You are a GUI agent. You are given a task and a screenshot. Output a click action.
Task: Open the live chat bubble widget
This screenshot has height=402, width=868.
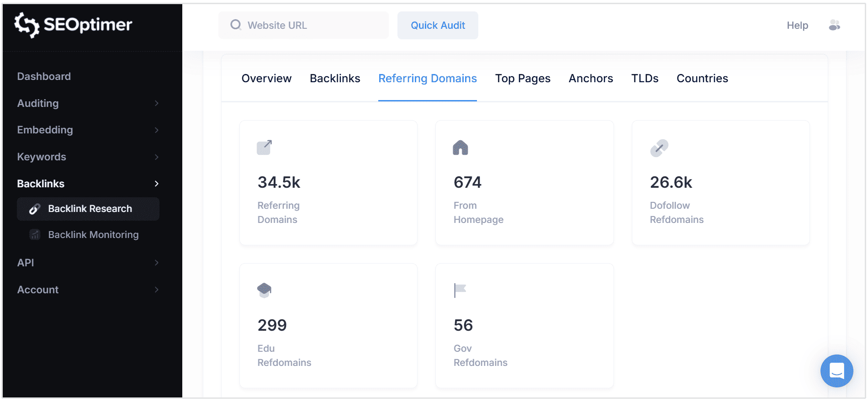pyautogui.click(x=837, y=371)
